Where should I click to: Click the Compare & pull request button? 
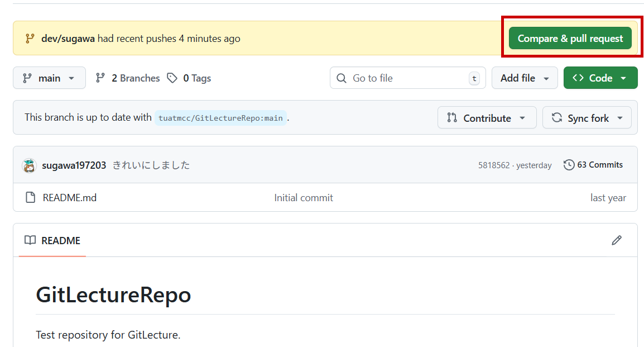pos(570,39)
